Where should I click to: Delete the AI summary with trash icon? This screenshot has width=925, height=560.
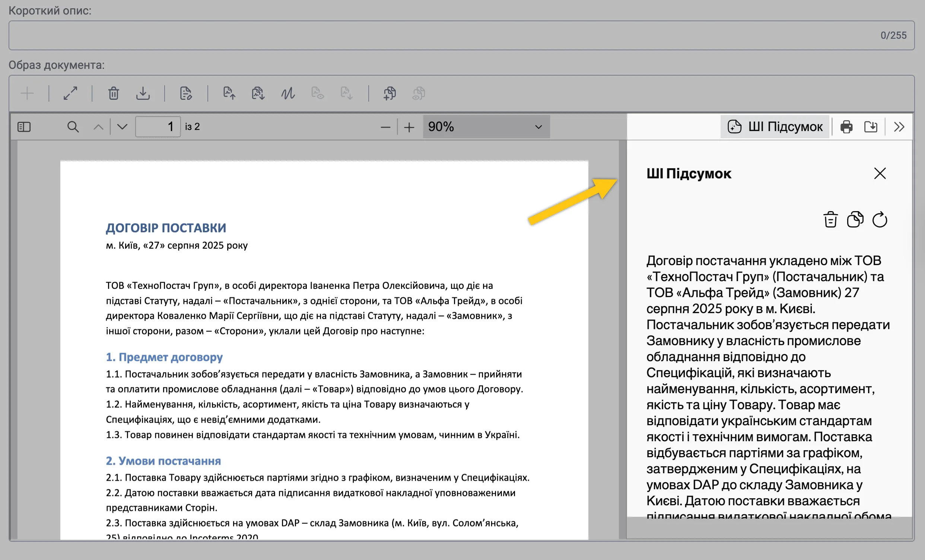830,220
